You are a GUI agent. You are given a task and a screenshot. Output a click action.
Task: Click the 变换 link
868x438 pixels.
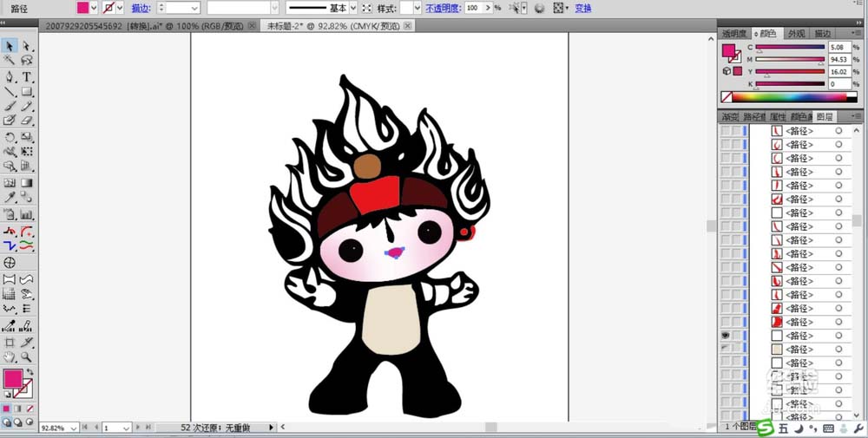coord(583,9)
